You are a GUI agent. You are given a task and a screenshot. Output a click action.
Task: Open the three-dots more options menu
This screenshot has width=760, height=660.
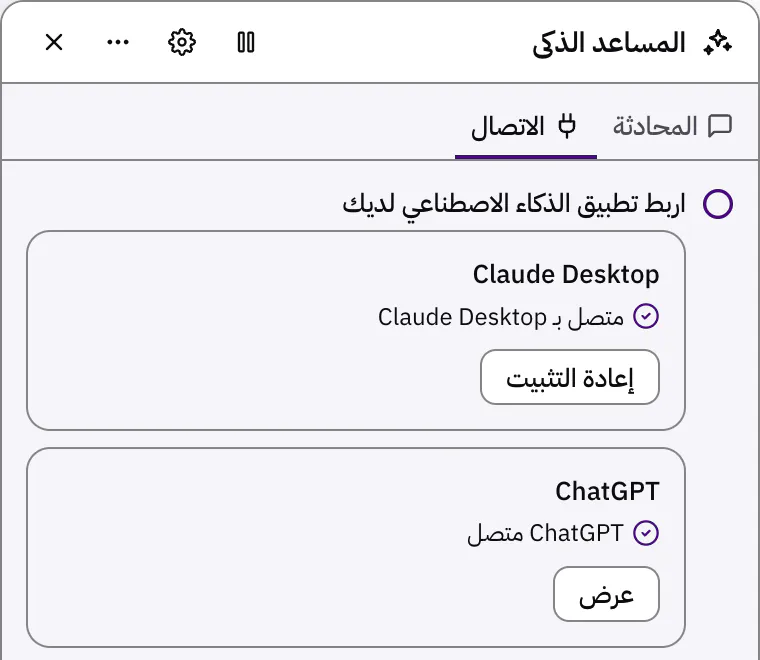(x=118, y=42)
